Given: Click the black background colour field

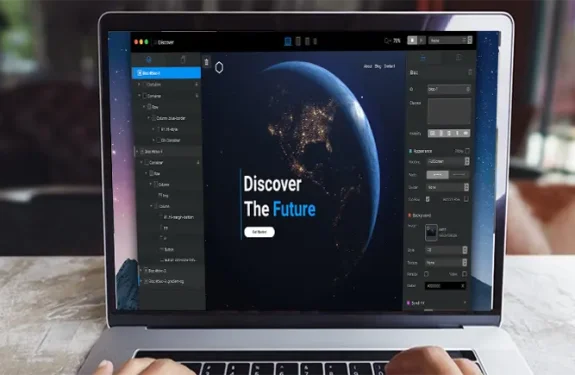Looking at the screenshot, I should coord(445,286).
